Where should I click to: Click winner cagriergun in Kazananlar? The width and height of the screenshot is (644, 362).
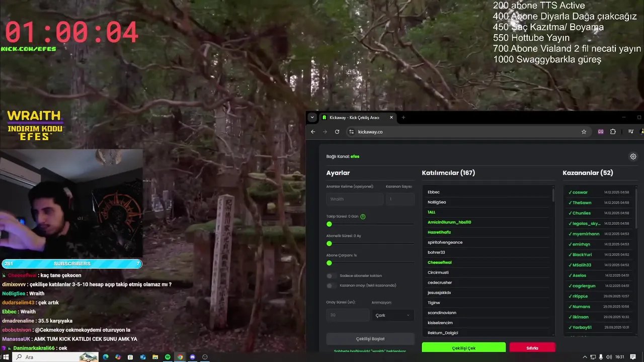[584, 286]
